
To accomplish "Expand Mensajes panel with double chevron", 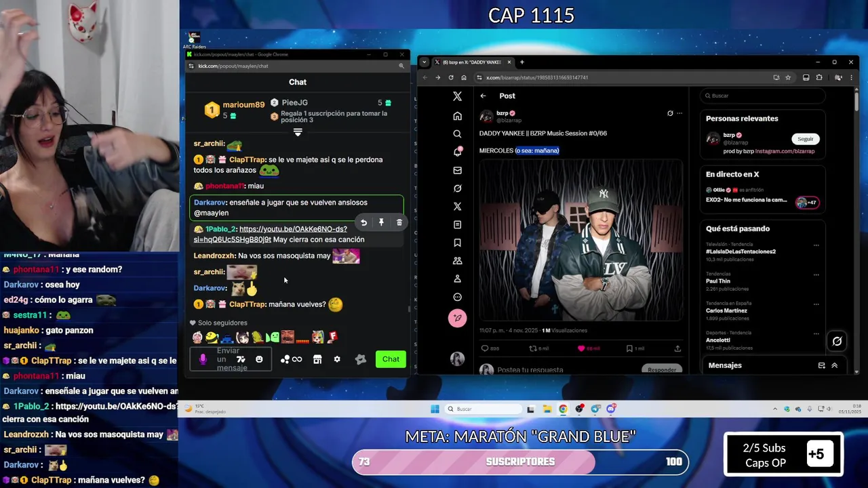I will (x=834, y=365).
